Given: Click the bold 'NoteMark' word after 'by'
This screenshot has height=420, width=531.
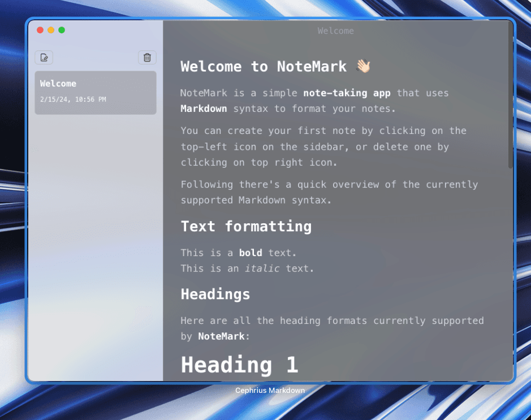Looking at the screenshot, I should [221, 336].
